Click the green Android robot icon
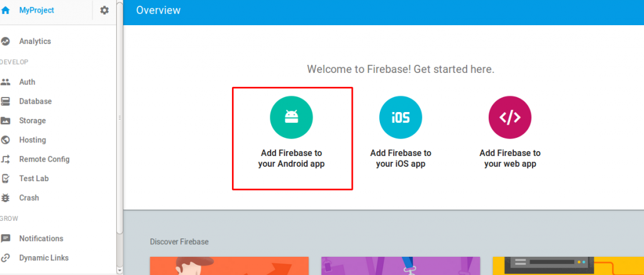The image size is (644, 275). tap(291, 118)
